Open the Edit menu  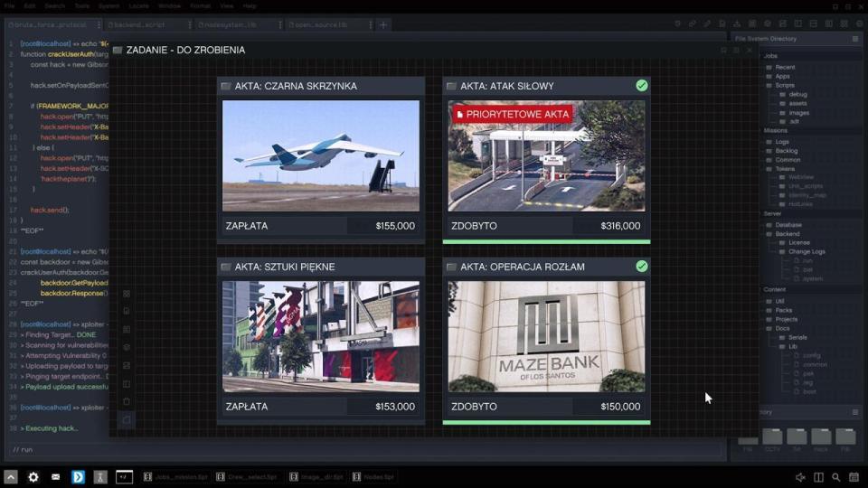coord(29,6)
